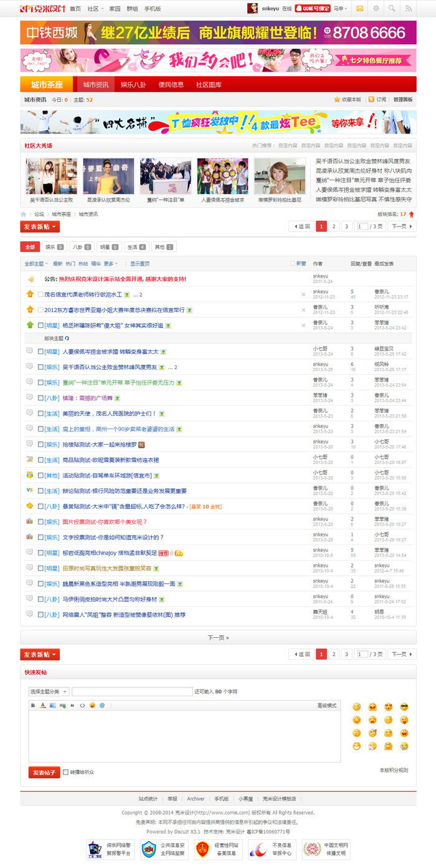Click the snkeyu user avatar in header

tap(253, 9)
